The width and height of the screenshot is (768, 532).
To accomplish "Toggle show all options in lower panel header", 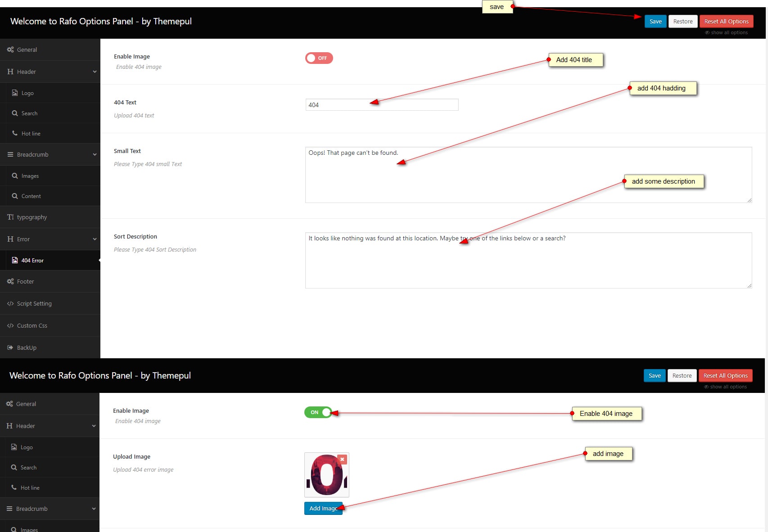I will pos(725,387).
